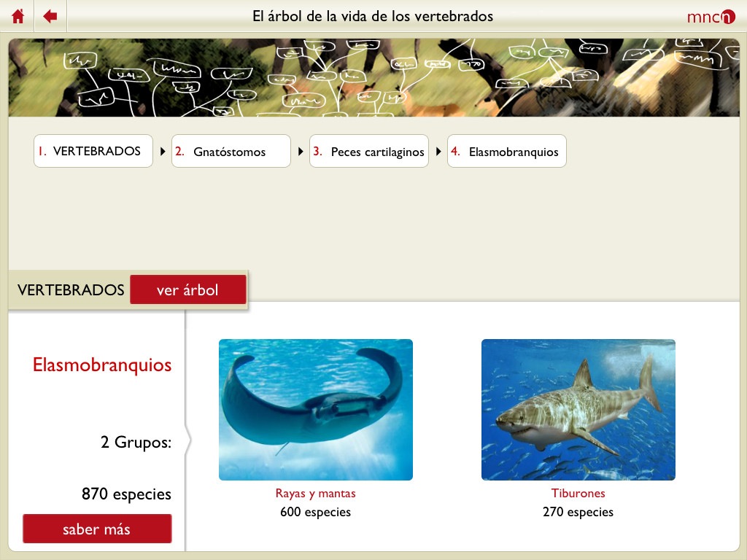Tap the page title about vertebrados
The height and width of the screenshot is (560, 747).
(x=373, y=16)
